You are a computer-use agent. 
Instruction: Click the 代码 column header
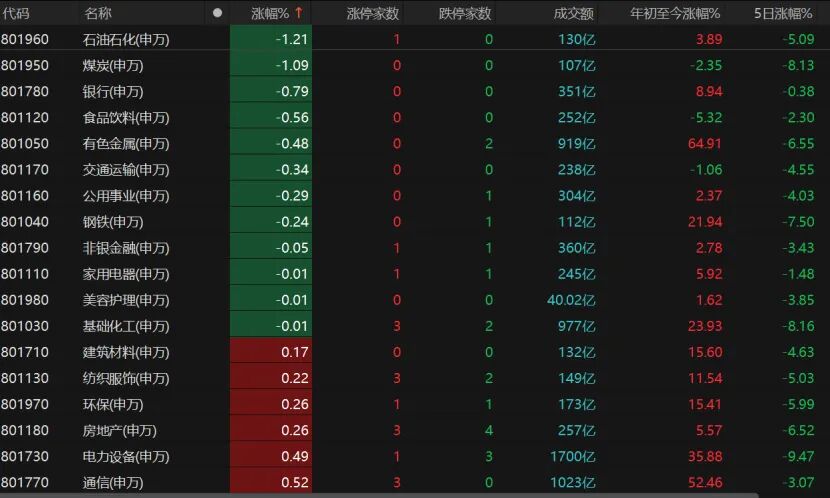tap(17, 13)
